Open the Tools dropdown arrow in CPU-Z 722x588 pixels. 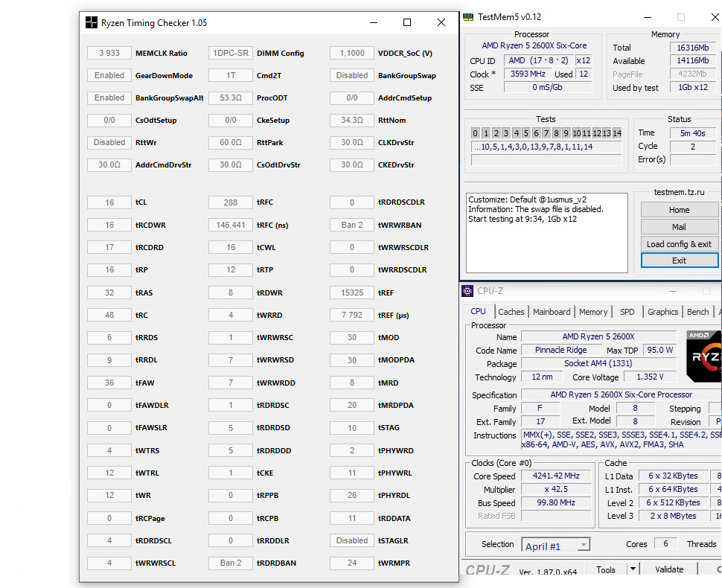pyautogui.click(x=633, y=569)
